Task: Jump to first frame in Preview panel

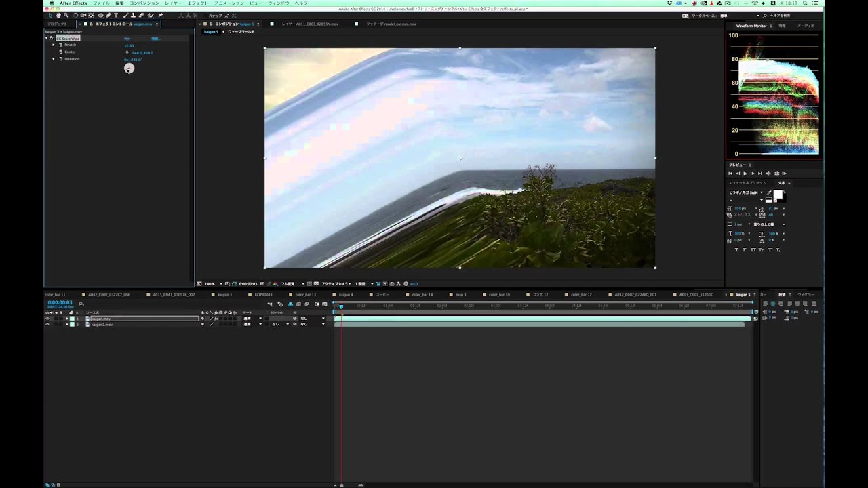Action: [730, 174]
